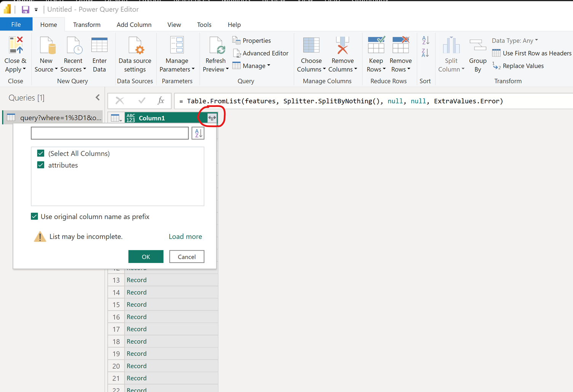Screen dimensions: 573x392
Task: Switch to the View tab
Action: (x=174, y=24)
